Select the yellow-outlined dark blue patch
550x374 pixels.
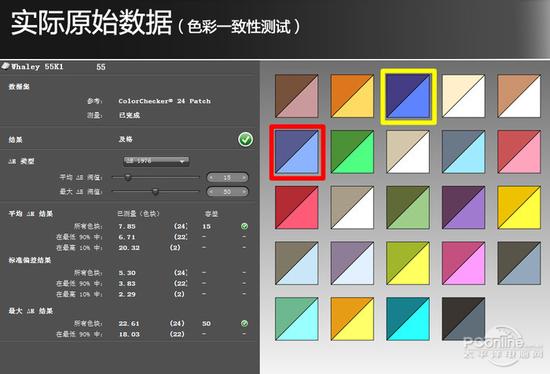(x=408, y=96)
